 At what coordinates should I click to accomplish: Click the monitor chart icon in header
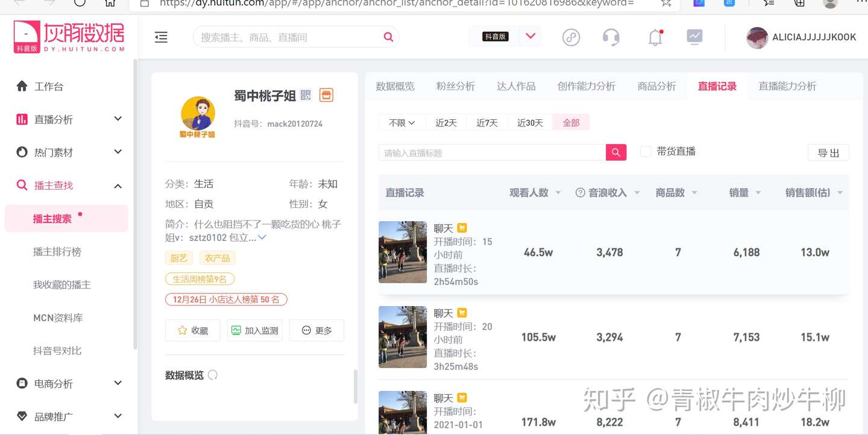(x=694, y=37)
